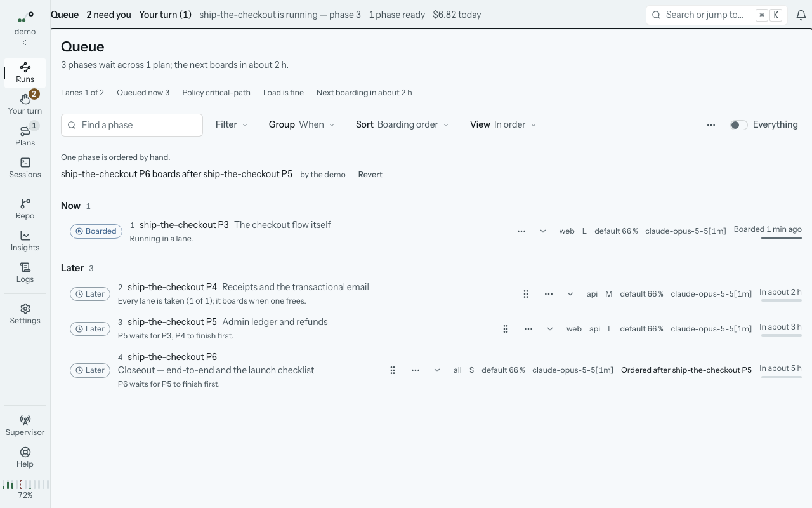Viewport: 812px width, 508px height.
Task: Grab the drag handle for ship-the-checkout P5
Action: (x=506, y=329)
